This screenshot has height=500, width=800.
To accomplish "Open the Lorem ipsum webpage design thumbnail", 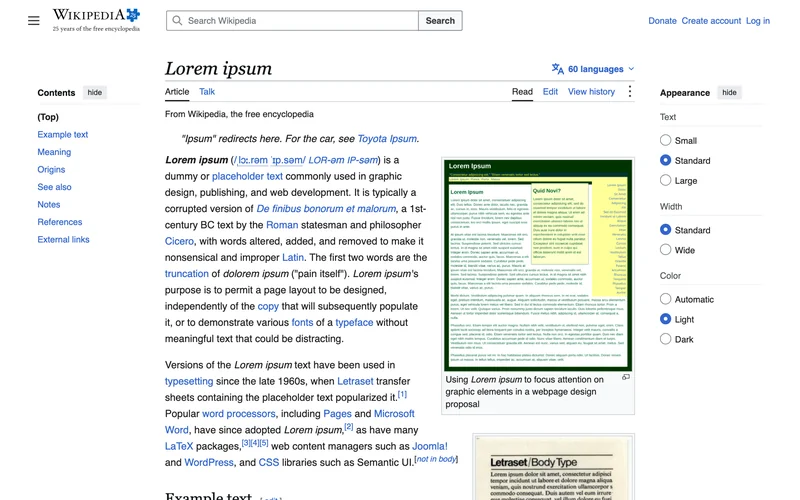I will 538,265.
